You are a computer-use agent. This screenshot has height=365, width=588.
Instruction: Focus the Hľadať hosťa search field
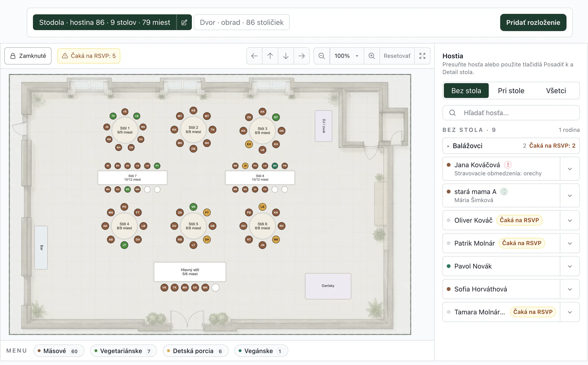click(511, 113)
